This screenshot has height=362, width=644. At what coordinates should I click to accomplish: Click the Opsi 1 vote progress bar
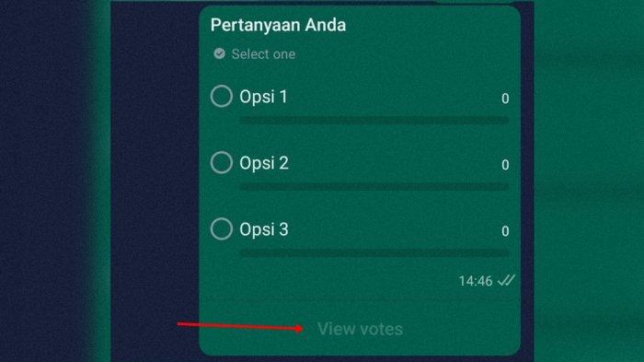coord(374,121)
